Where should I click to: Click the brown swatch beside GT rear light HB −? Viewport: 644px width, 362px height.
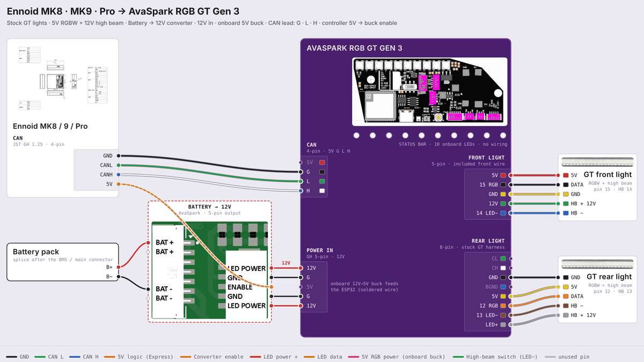[566, 306]
